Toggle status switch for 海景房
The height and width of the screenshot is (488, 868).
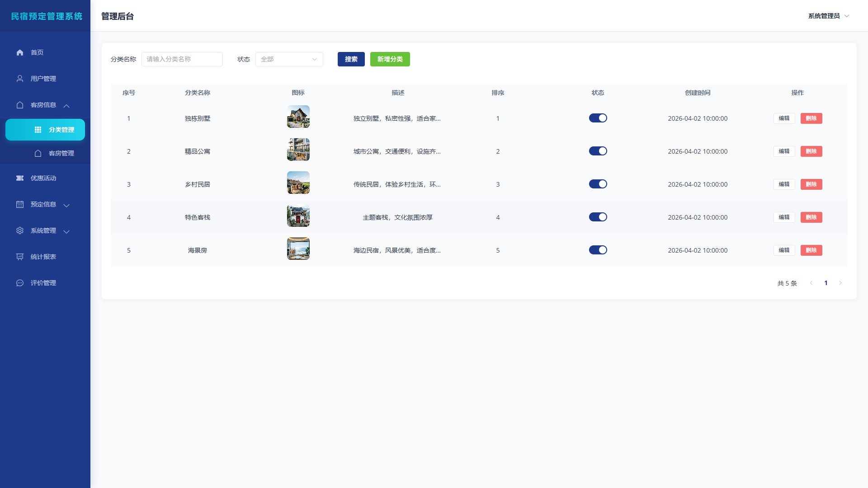tap(598, 250)
